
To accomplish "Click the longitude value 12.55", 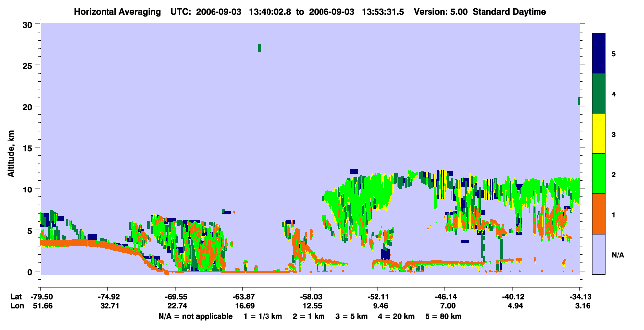I will pos(312,306).
